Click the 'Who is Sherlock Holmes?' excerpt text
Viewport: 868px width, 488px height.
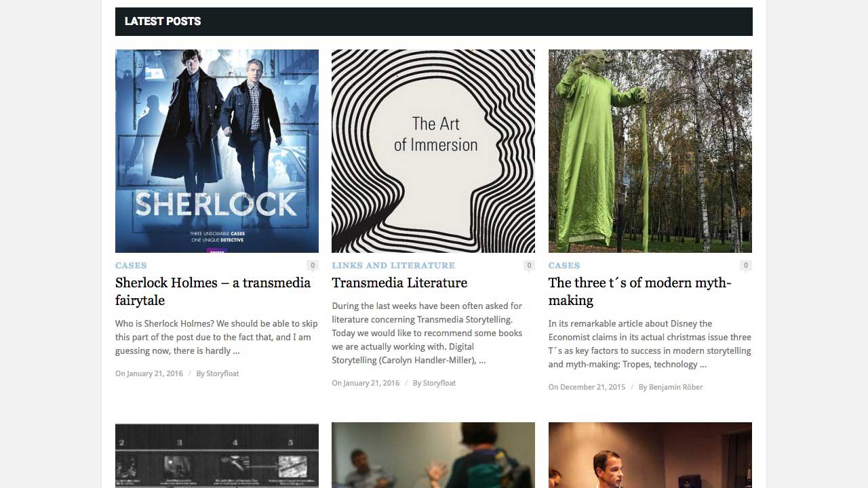[x=216, y=337]
